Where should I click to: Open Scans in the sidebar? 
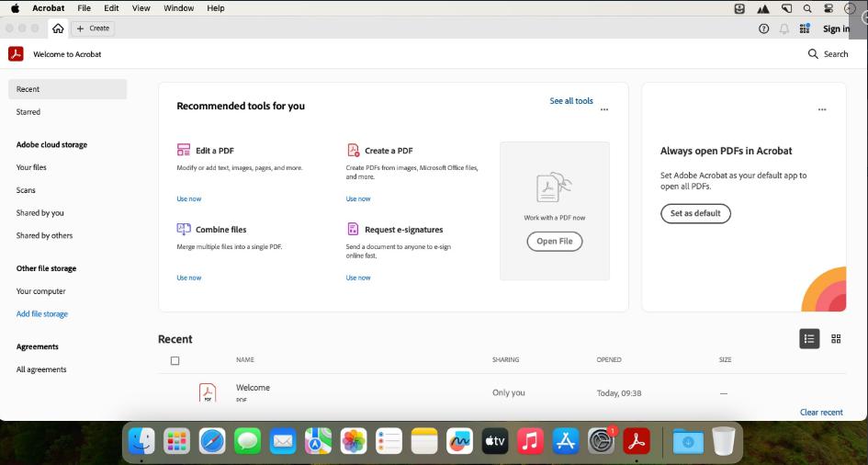click(26, 190)
